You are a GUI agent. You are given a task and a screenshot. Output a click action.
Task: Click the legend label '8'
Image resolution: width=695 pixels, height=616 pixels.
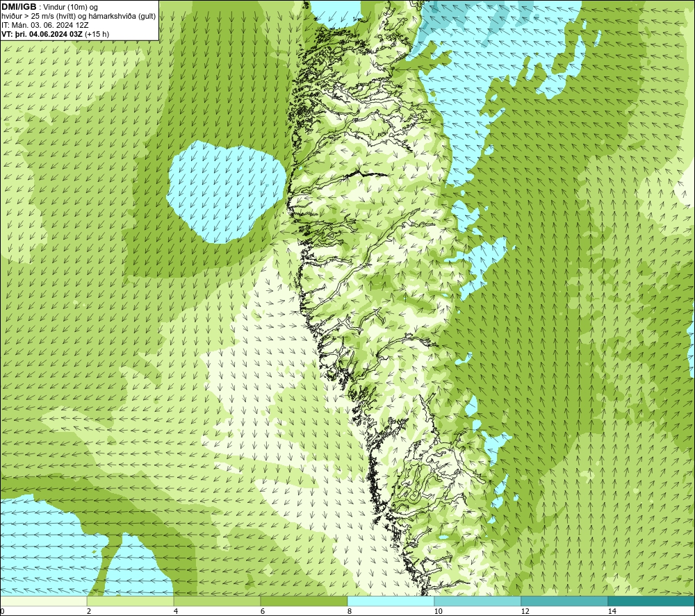click(x=350, y=612)
